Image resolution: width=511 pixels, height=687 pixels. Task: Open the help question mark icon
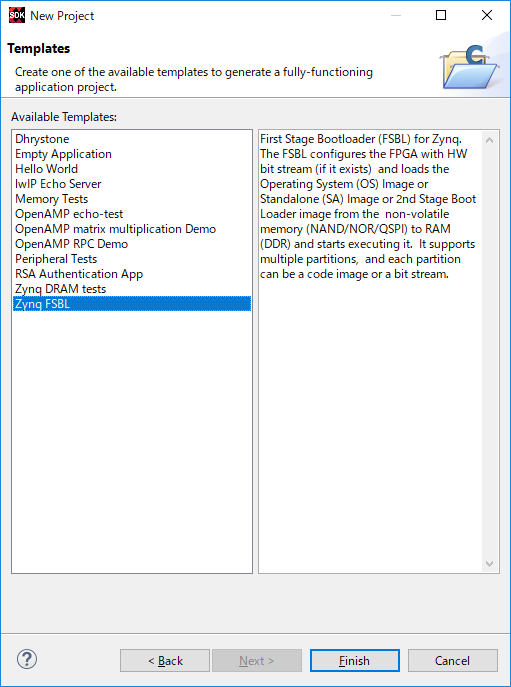click(x=27, y=659)
